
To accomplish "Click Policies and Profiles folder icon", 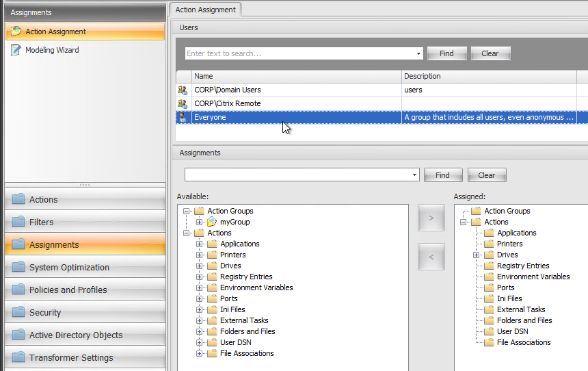I will (x=18, y=289).
